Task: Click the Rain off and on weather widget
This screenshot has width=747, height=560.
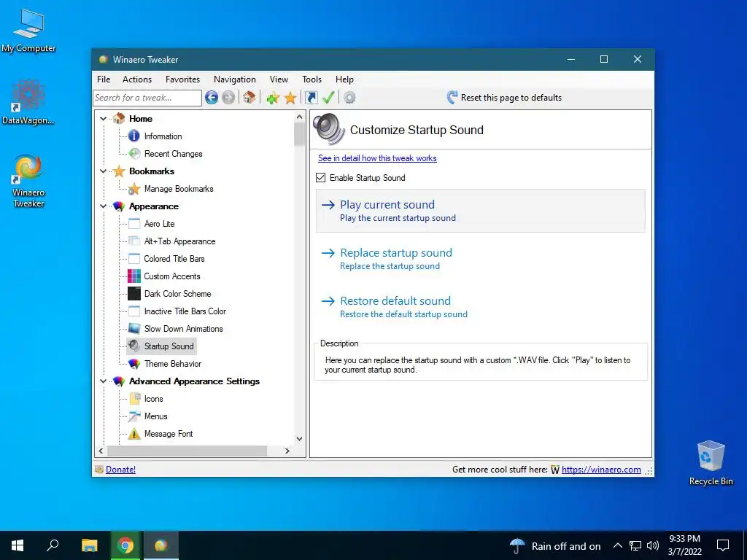Action: (555, 545)
